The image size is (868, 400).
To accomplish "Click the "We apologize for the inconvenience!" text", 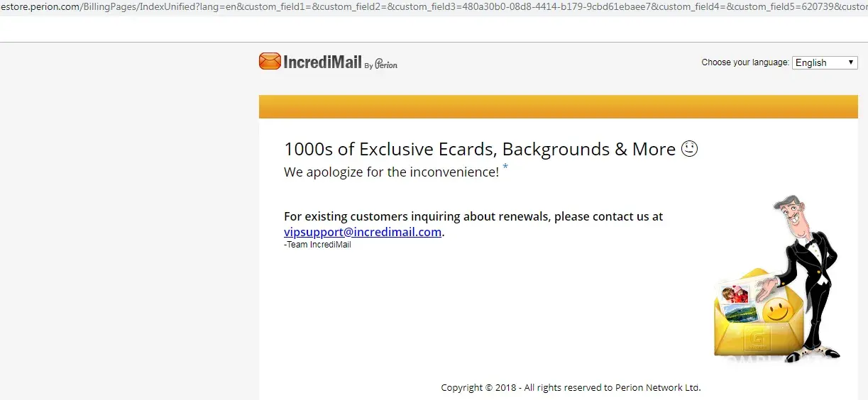I will (391, 172).
